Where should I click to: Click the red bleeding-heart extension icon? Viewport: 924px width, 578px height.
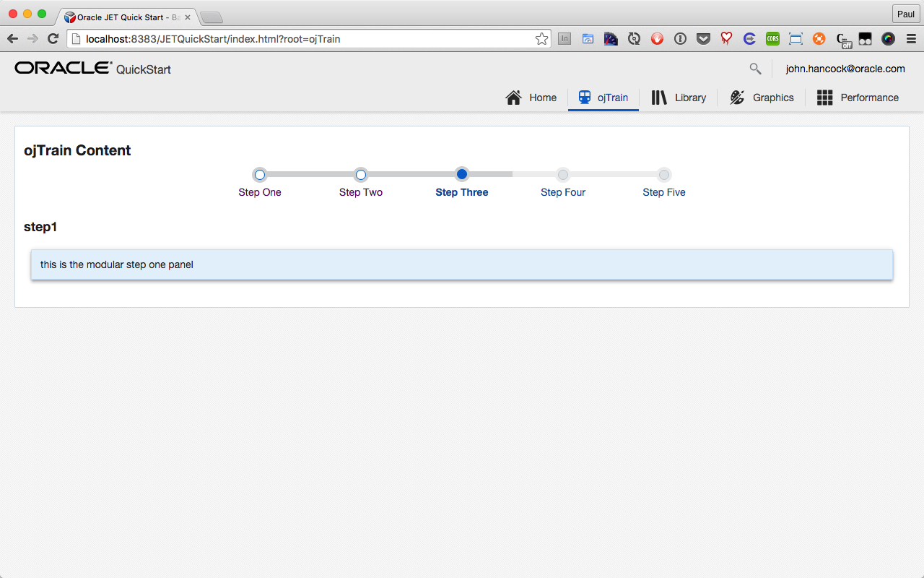726,39
